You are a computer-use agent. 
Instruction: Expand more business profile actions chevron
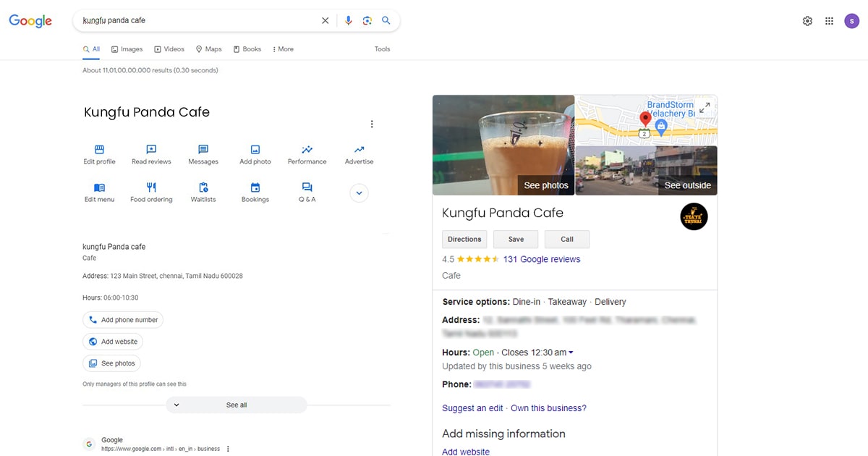pos(359,193)
